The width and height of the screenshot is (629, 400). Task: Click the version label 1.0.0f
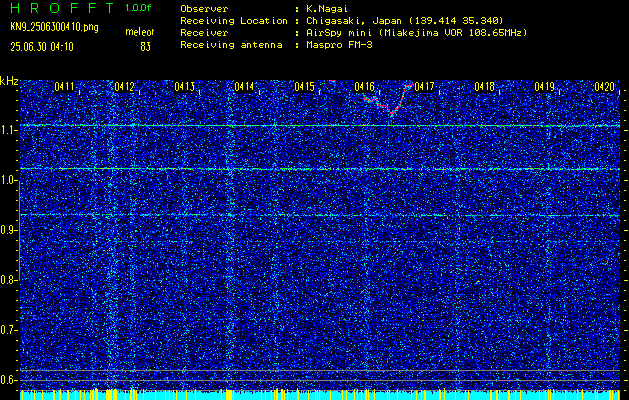138,8
